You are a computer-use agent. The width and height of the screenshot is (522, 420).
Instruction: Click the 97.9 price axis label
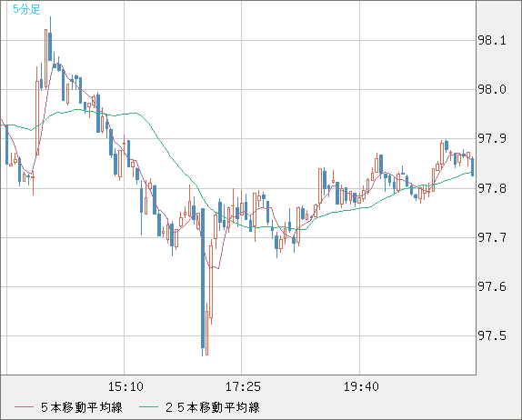[x=492, y=138]
